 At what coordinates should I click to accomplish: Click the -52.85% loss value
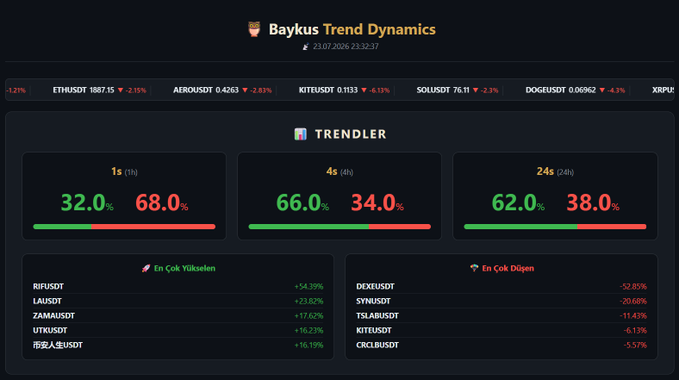pos(633,287)
